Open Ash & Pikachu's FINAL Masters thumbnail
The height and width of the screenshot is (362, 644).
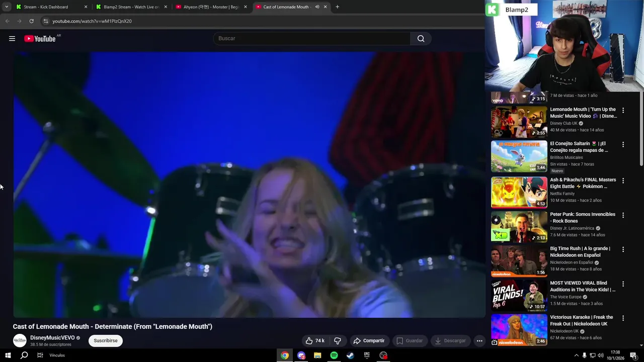[519, 192]
